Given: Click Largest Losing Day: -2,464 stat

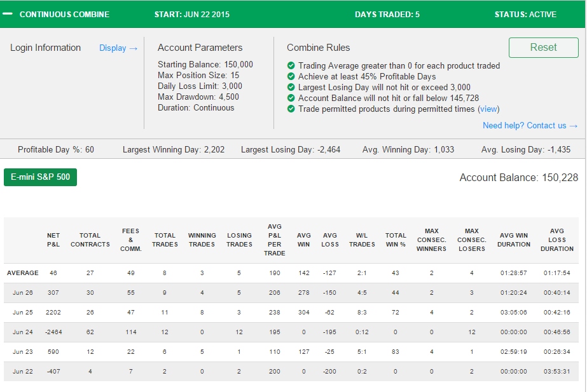Looking at the screenshot, I should click(291, 149).
